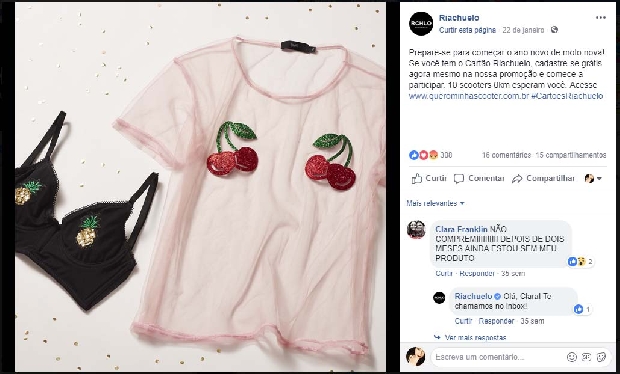This screenshot has height=374, width=620.
Task: Open emoji picker in comment box
Action: click(572, 357)
